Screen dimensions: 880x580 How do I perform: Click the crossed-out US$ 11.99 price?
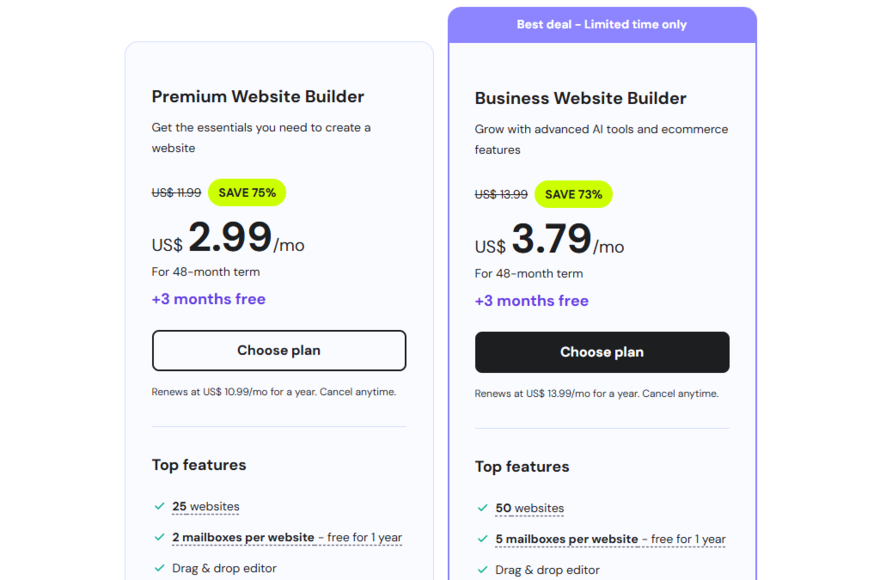tap(177, 192)
